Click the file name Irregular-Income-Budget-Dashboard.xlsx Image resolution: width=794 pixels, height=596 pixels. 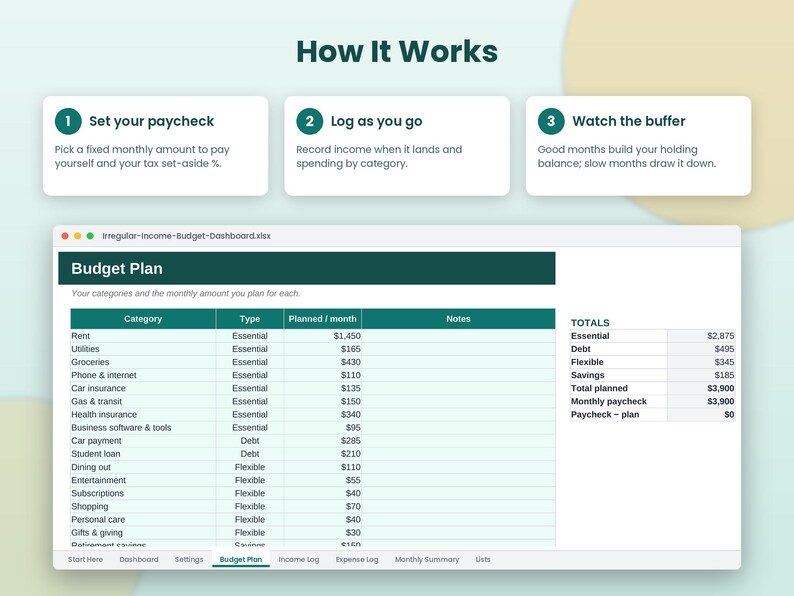[186, 236]
